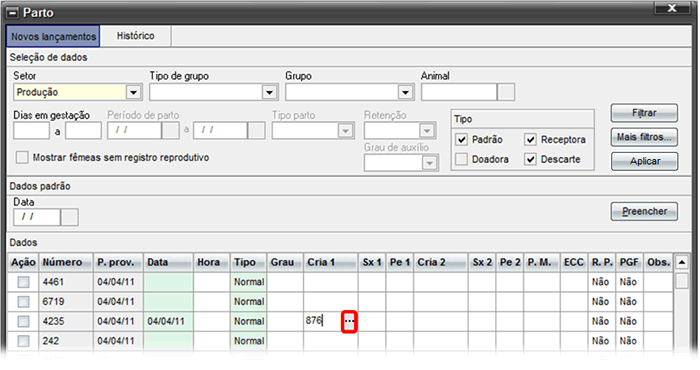Open the Tipo parto dropdown
This screenshot has width=700, height=370.
pos(345,131)
